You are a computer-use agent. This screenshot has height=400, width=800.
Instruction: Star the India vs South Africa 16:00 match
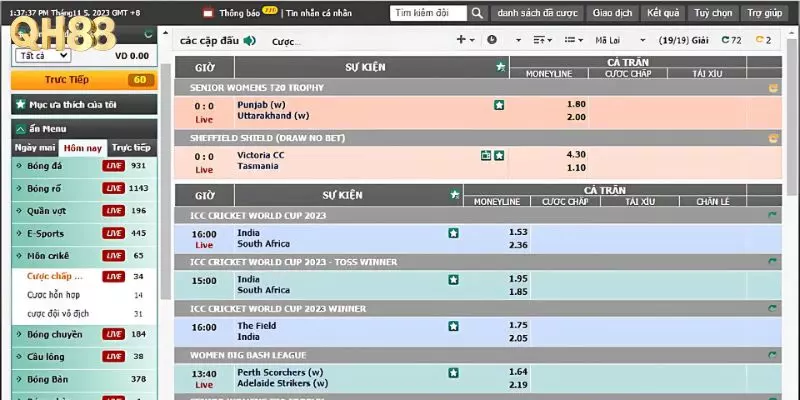point(454,233)
